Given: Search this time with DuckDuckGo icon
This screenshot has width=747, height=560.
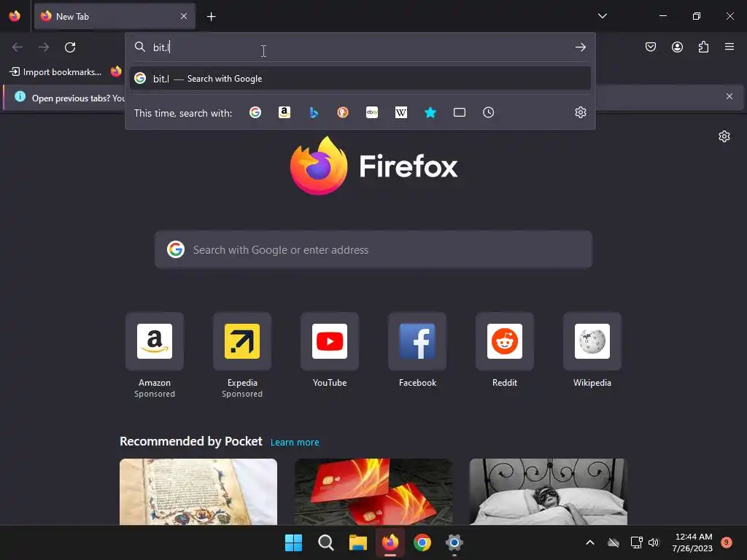Looking at the screenshot, I should (x=343, y=112).
